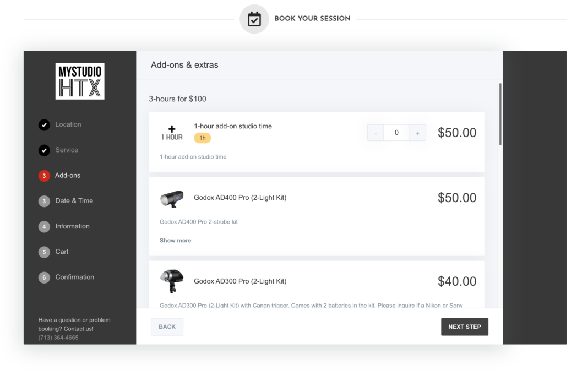
Task: Click the (713) 364-4665 phone number
Action: (58, 338)
